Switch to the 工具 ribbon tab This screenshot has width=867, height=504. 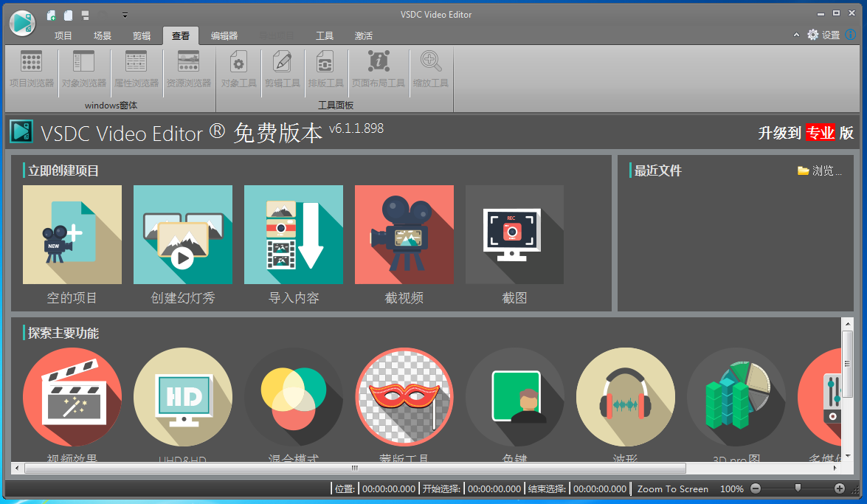coord(325,36)
